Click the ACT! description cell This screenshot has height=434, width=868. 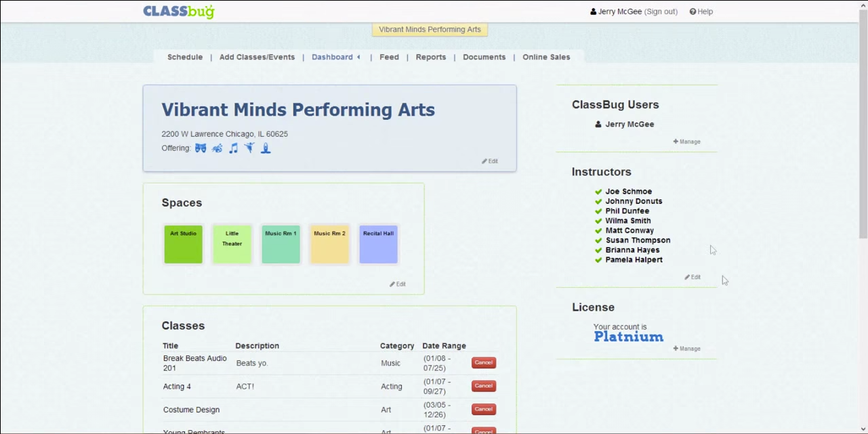pyautogui.click(x=245, y=387)
